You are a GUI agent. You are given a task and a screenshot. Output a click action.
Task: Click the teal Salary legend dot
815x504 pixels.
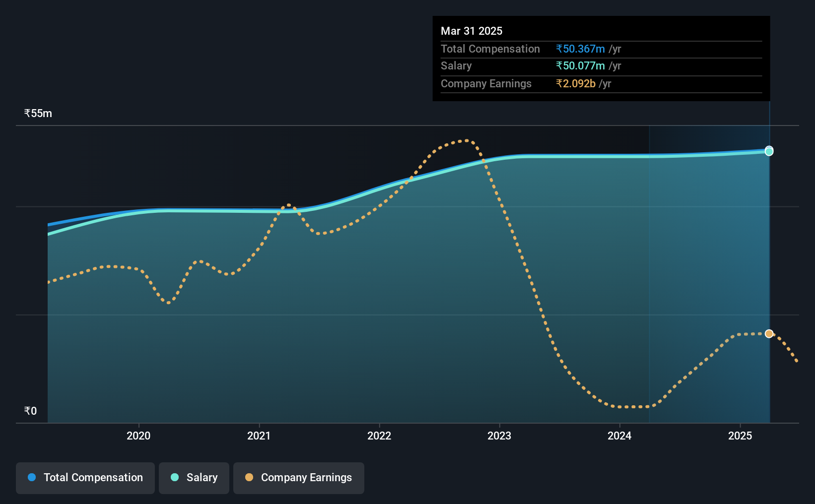175,477
